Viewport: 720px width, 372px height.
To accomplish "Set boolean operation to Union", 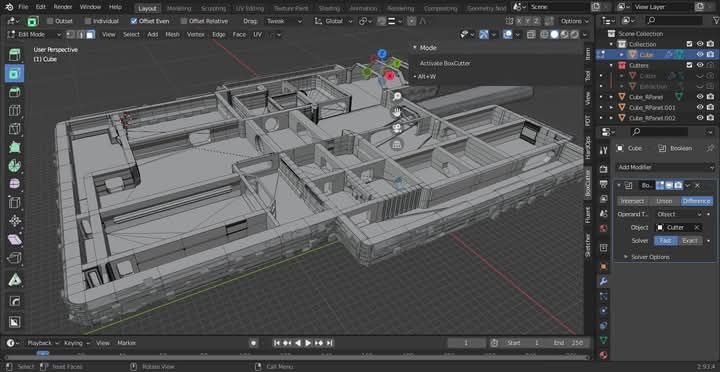I will coord(664,201).
